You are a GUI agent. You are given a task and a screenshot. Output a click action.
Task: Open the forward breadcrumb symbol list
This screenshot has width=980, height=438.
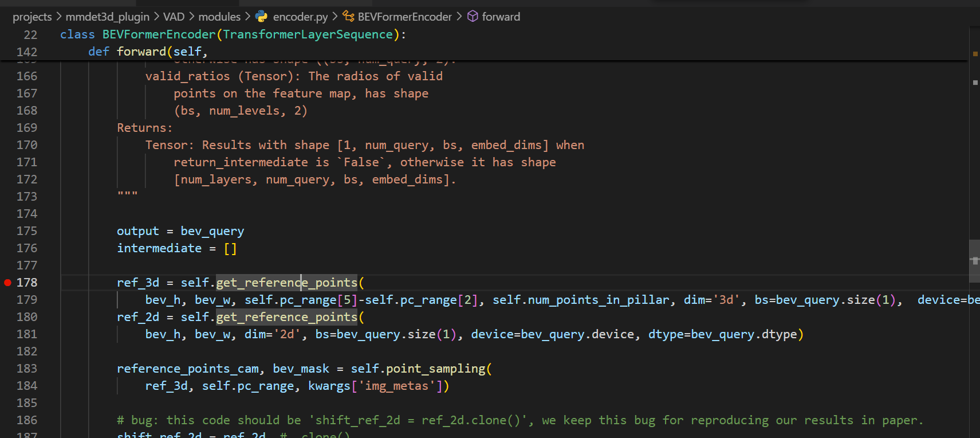(x=501, y=17)
